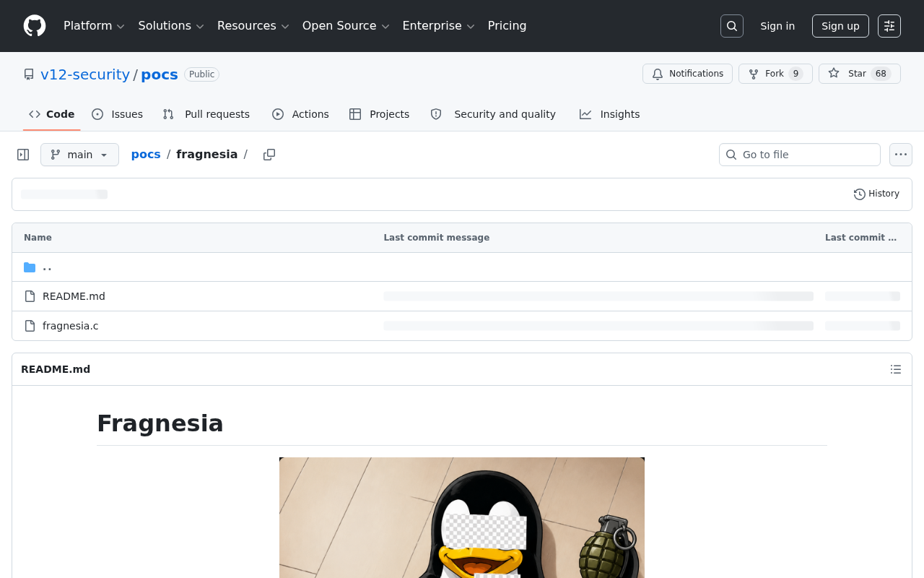Open the Insights tab

pos(610,114)
